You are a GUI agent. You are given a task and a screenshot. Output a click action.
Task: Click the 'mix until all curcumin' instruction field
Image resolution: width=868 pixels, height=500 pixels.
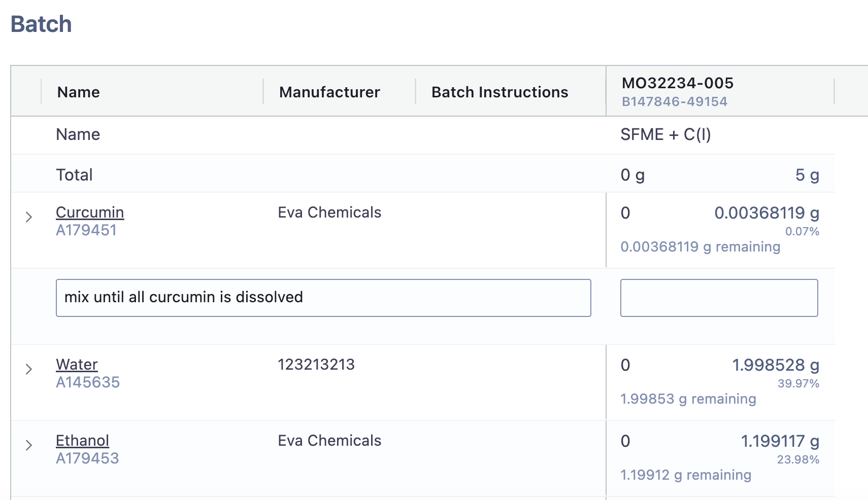(x=323, y=298)
